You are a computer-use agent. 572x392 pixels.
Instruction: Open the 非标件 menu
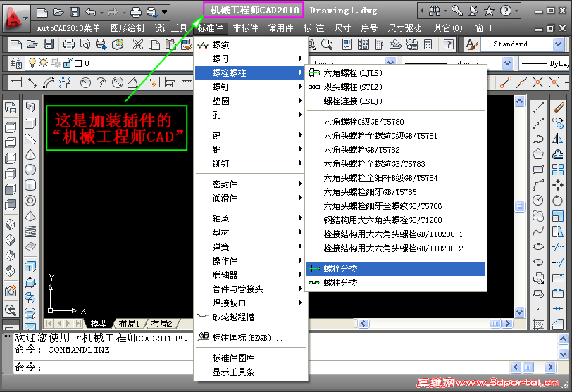point(245,28)
